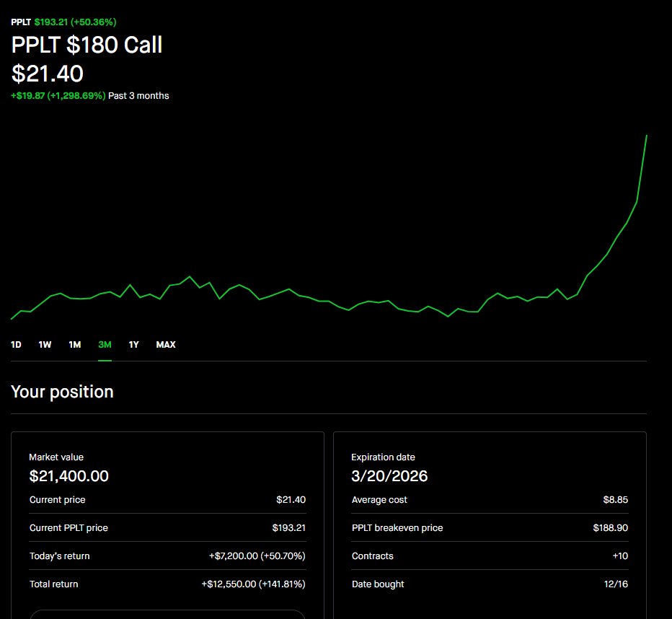The image size is (672, 619).
Task: Click the $188.90 breakeven value
Action: 610,528
